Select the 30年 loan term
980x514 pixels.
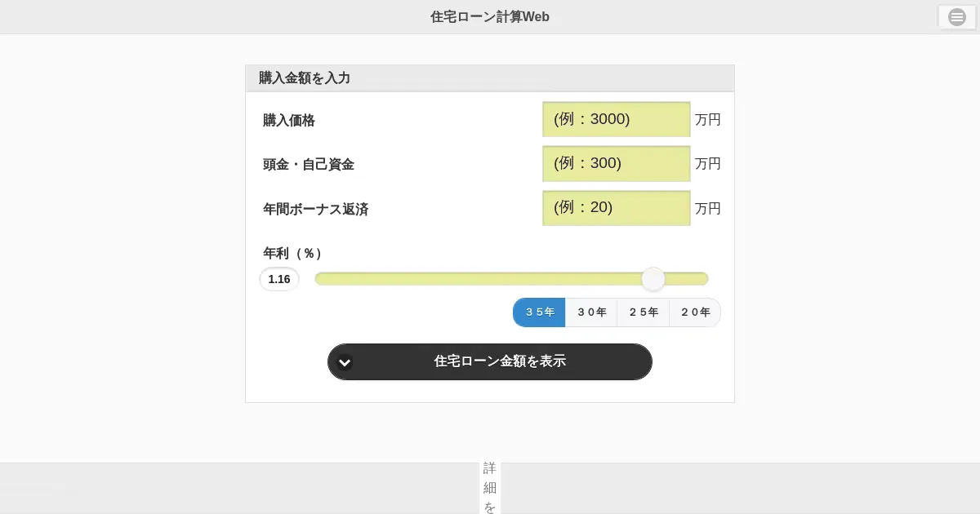pyautogui.click(x=591, y=312)
